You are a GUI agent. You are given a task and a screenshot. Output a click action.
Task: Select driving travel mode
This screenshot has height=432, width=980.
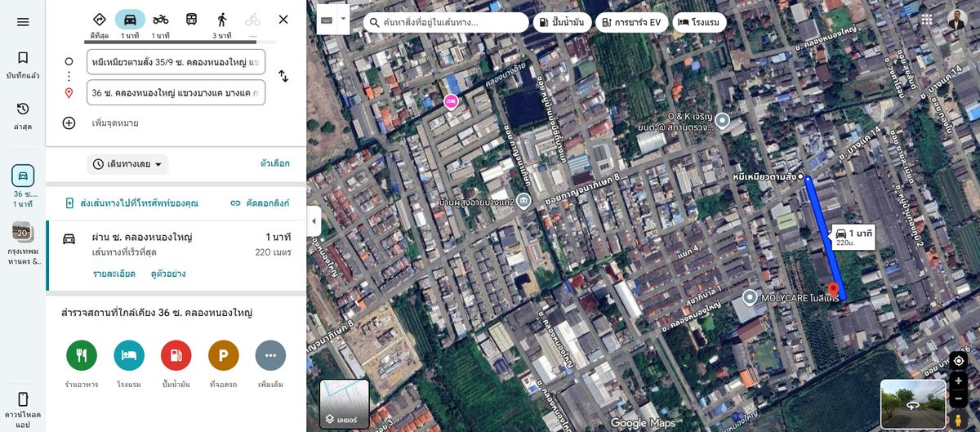[x=130, y=20]
